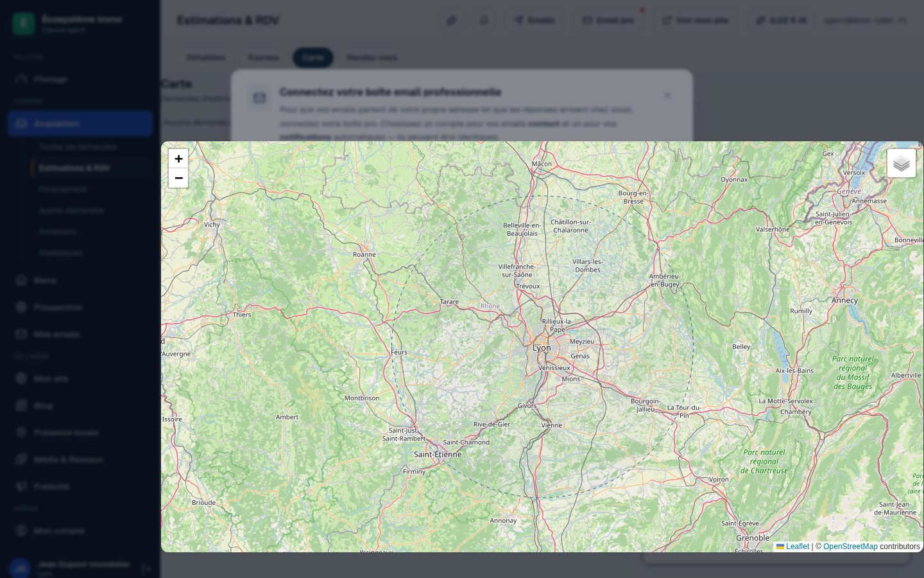This screenshot has height=578, width=924.
Task: Select the Acquisition sidebar section
Action: [x=80, y=123]
